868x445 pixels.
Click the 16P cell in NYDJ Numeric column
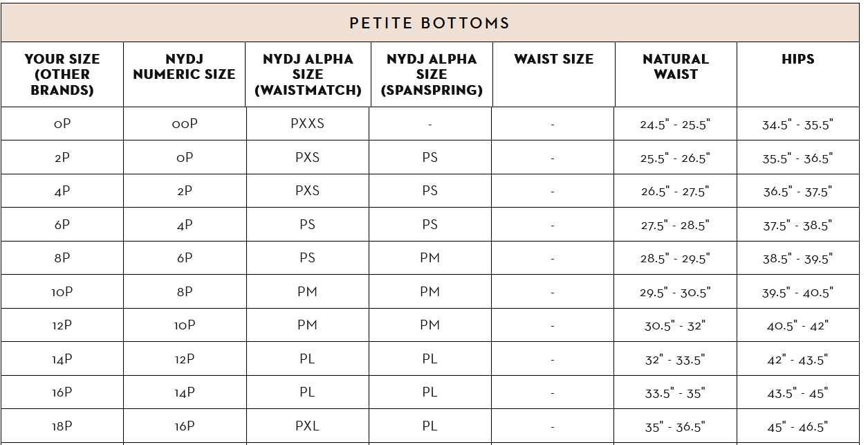pyautogui.click(x=185, y=426)
